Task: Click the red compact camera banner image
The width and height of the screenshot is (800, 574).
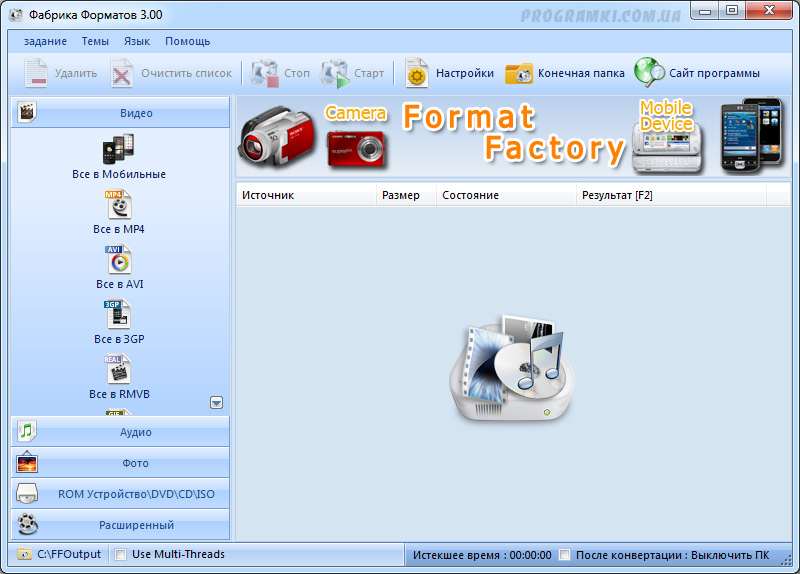Action: pos(356,148)
